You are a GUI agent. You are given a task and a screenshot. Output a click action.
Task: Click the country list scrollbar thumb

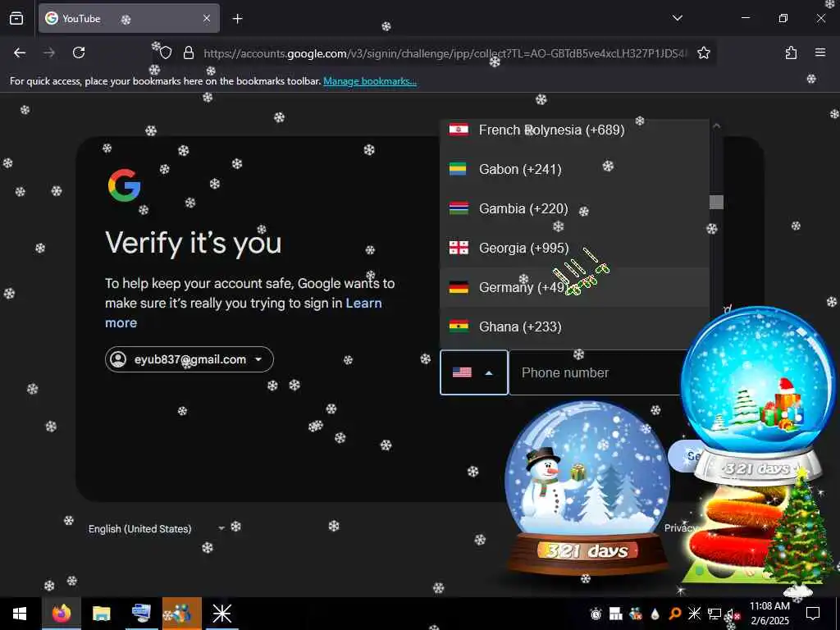716,202
